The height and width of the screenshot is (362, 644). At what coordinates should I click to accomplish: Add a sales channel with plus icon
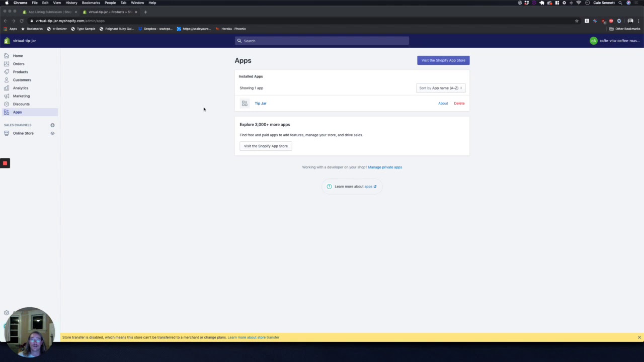click(x=52, y=125)
